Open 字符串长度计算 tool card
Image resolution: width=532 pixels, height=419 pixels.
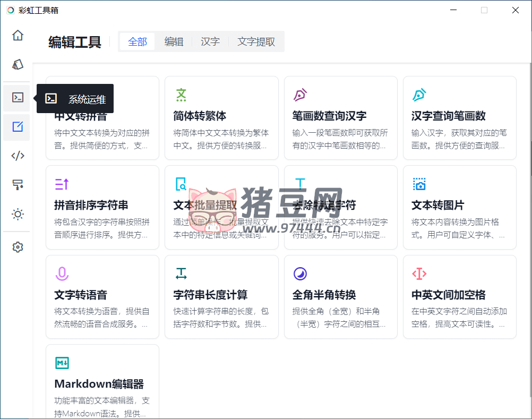[221, 297]
